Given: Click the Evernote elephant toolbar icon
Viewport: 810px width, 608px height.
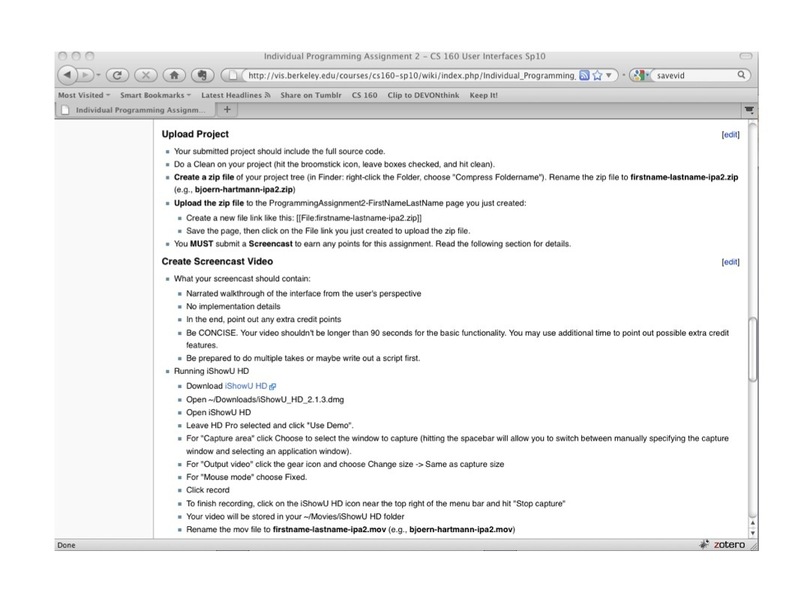Looking at the screenshot, I should click(x=202, y=75).
